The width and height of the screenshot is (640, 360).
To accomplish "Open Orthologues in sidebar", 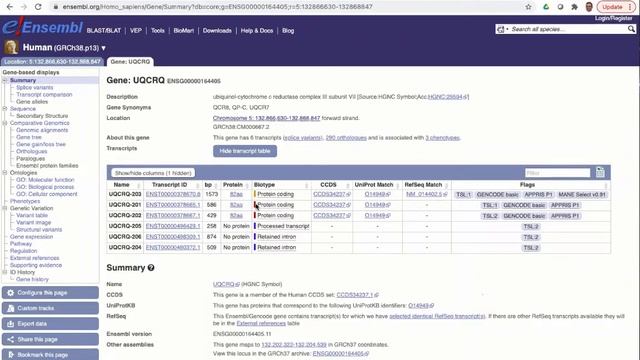I will tap(31, 151).
